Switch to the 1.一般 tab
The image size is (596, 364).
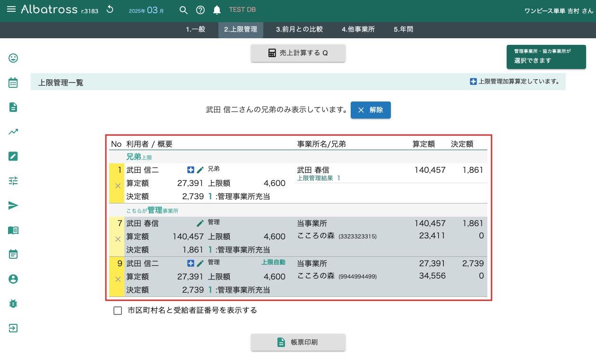196,29
